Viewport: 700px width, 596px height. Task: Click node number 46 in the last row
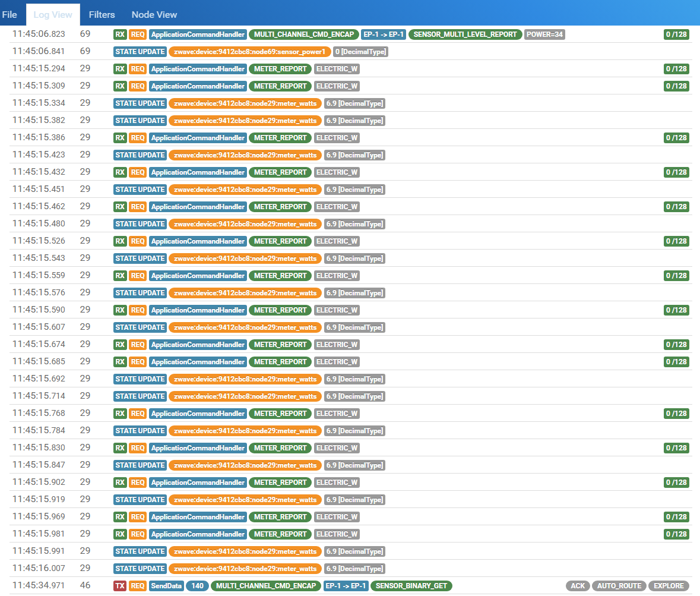[x=85, y=585]
